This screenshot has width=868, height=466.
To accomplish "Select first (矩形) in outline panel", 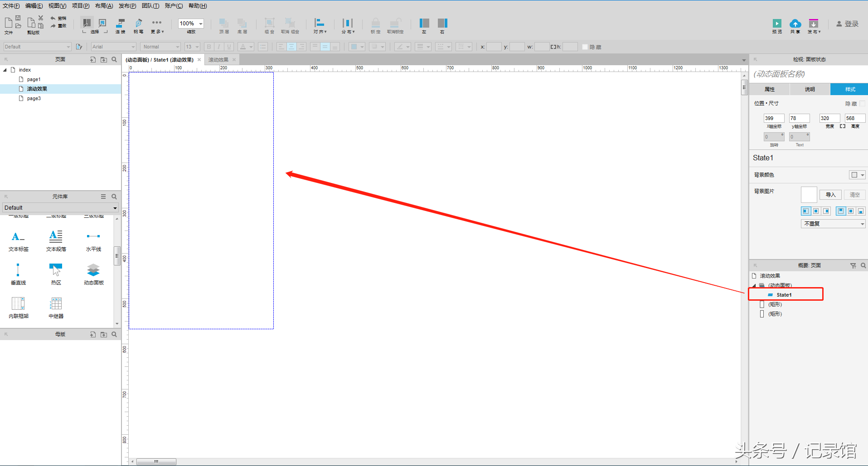I will [775, 304].
